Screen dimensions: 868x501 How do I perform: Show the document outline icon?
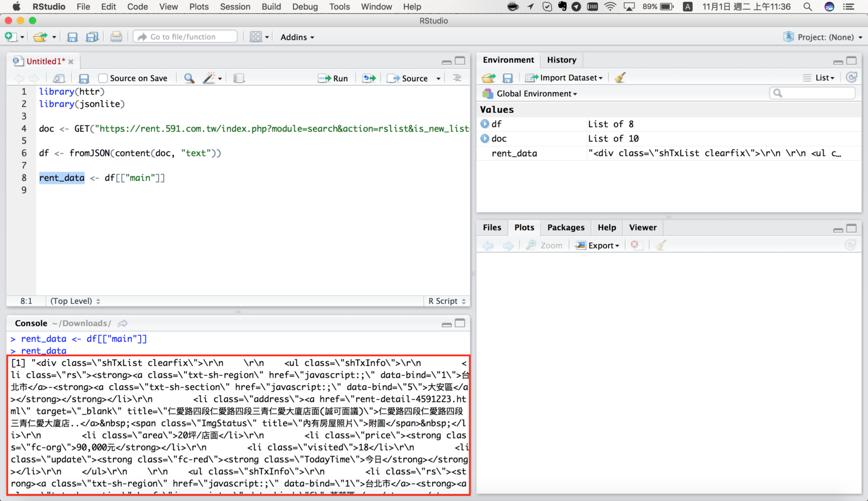457,78
